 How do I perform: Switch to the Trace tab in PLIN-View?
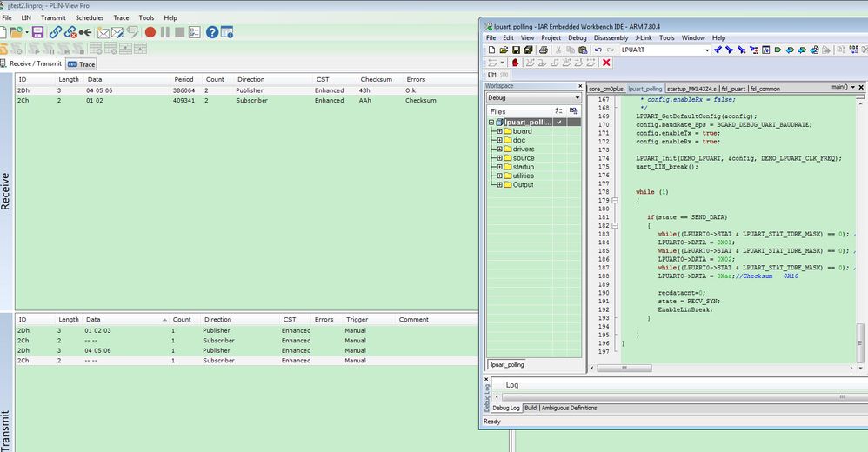(82, 64)
